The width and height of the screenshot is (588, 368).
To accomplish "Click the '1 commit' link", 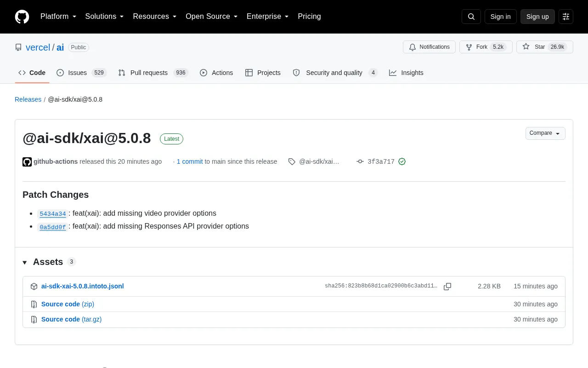I will point(190,161).
